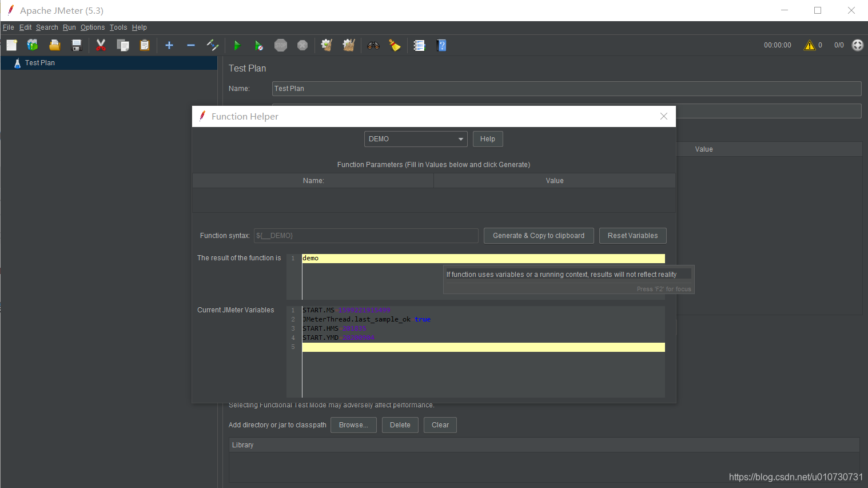Expand all nodes with plus icon
The height and width of the screenshot is (488, 868).
169,45
